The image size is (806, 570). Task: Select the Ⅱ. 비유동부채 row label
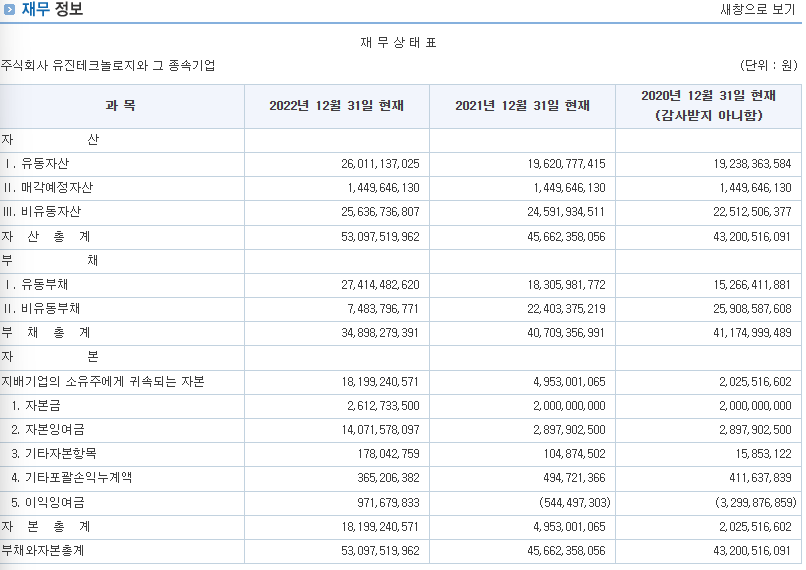[x=42, y=308]
